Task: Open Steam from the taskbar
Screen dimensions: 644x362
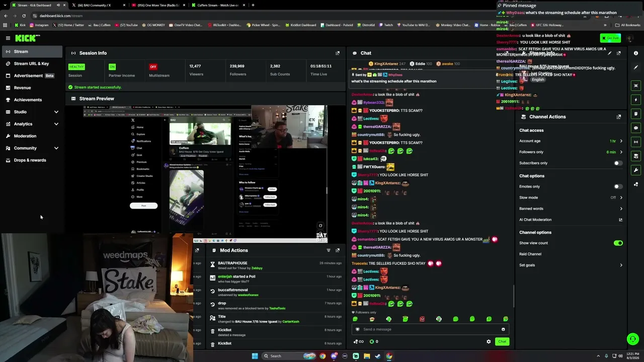Action: (x=378, y=356)
